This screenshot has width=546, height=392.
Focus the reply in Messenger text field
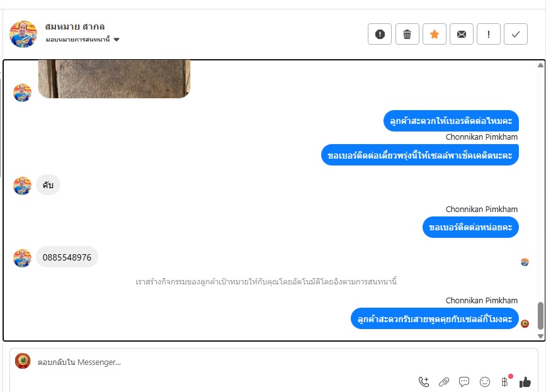coord(223,362)
